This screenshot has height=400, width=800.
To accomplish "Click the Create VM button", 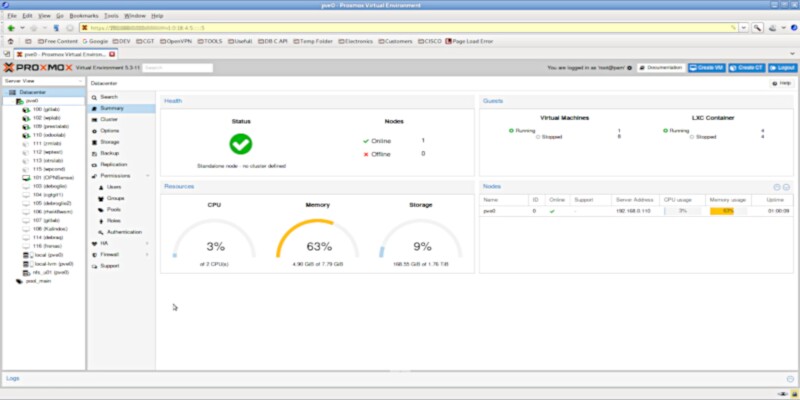I will pyautogui.click(x=707, y=67).
